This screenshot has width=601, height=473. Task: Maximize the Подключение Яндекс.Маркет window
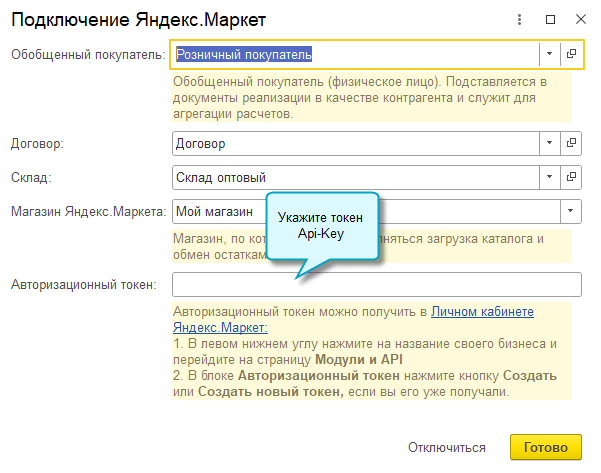(x=549, y=19)
